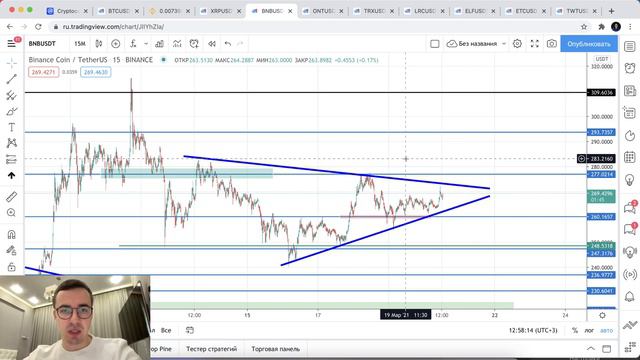Enter fullscreen chart mode
640x360 pixels.
(x=534, y=44)
